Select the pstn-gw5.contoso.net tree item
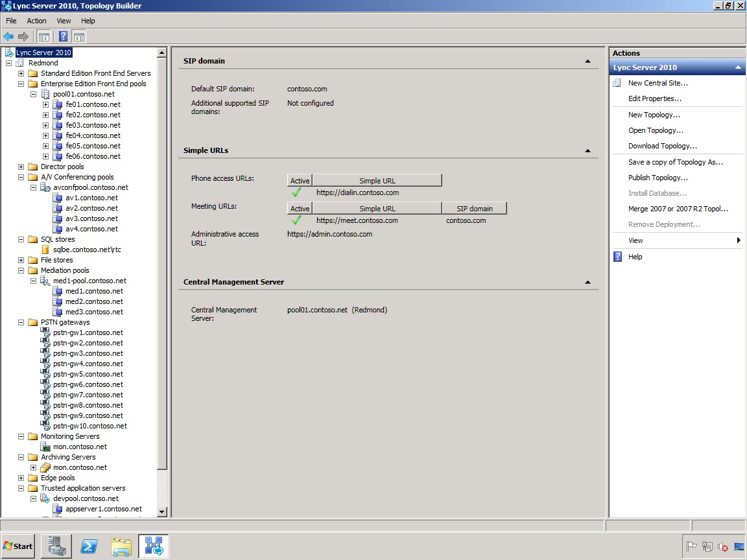 tap(88, 374)
